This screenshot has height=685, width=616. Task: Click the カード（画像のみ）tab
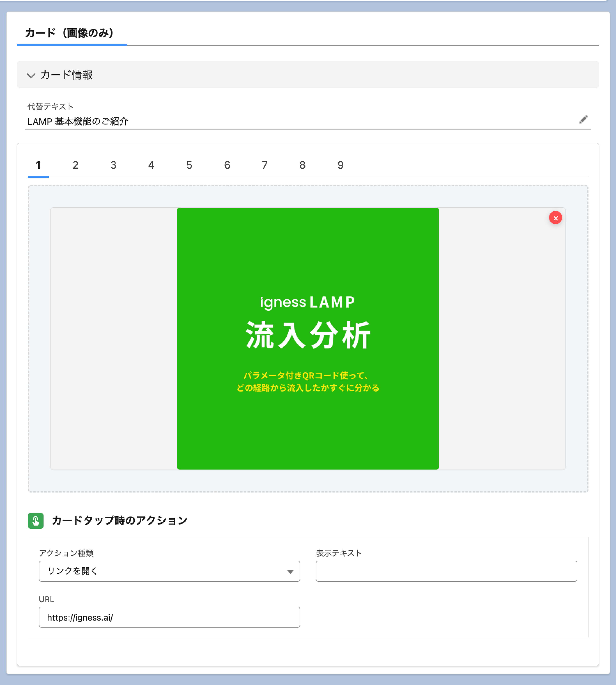coord(70,33)
